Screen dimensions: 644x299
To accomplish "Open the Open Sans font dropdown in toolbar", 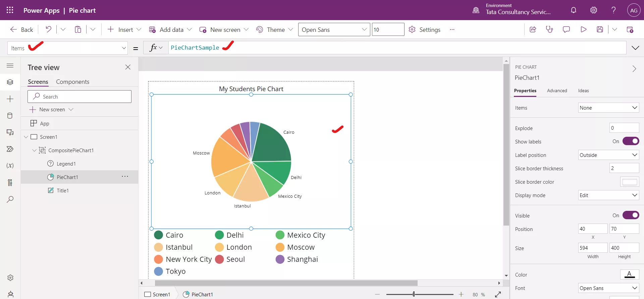I will pyautogui.click(x=334, y=29).
